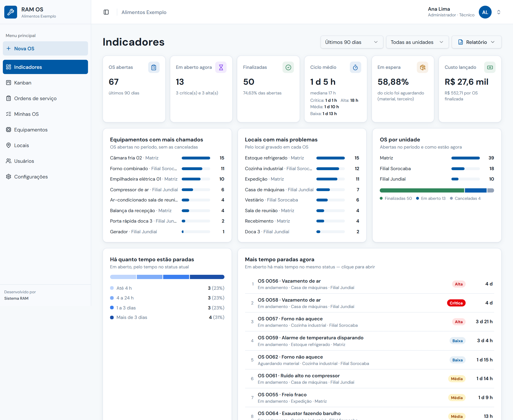Click the Em aberto agora hourglass icon
The width and height of the screenshot is (513, 420).
point(221,67)
